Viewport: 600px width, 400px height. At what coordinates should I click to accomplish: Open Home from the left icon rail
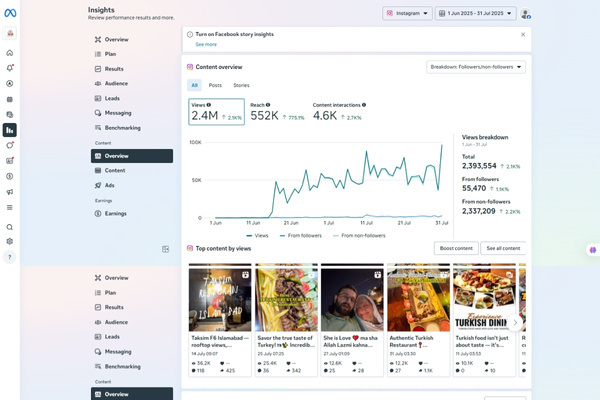10,52
